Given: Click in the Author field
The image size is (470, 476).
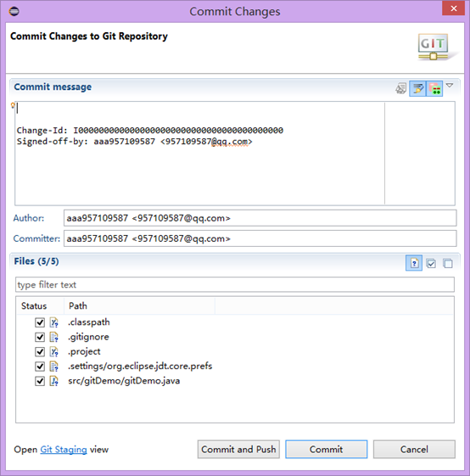Looking at the screenshot, I should tap(260, 218).
